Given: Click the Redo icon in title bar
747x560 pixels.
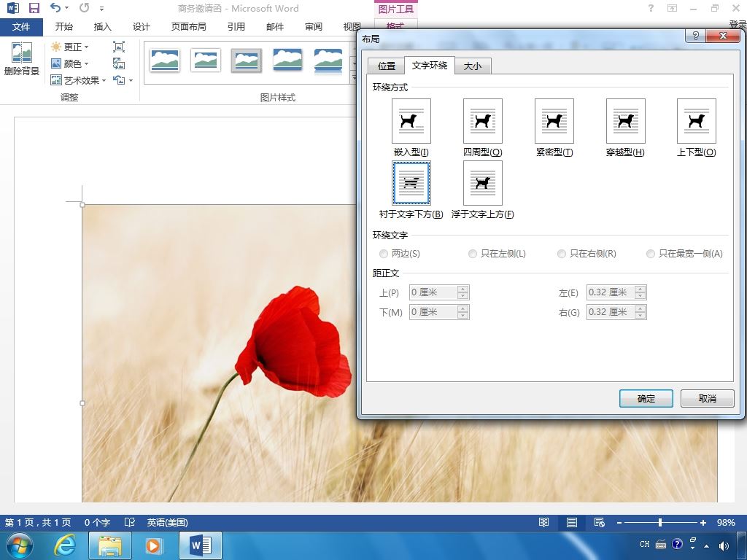Looking at the screenshot, I should pyautogui.click(x=85, y=7).
